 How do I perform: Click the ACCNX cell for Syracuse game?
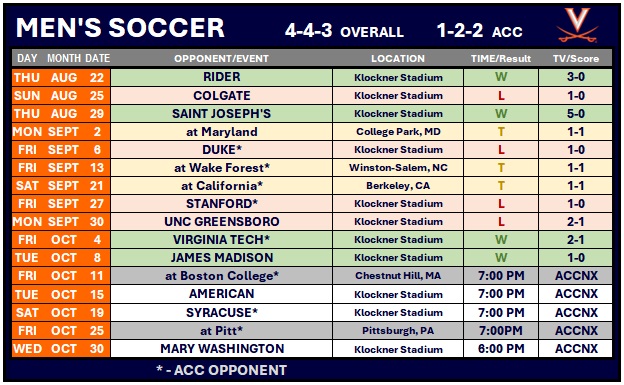[x=575, y=313]
